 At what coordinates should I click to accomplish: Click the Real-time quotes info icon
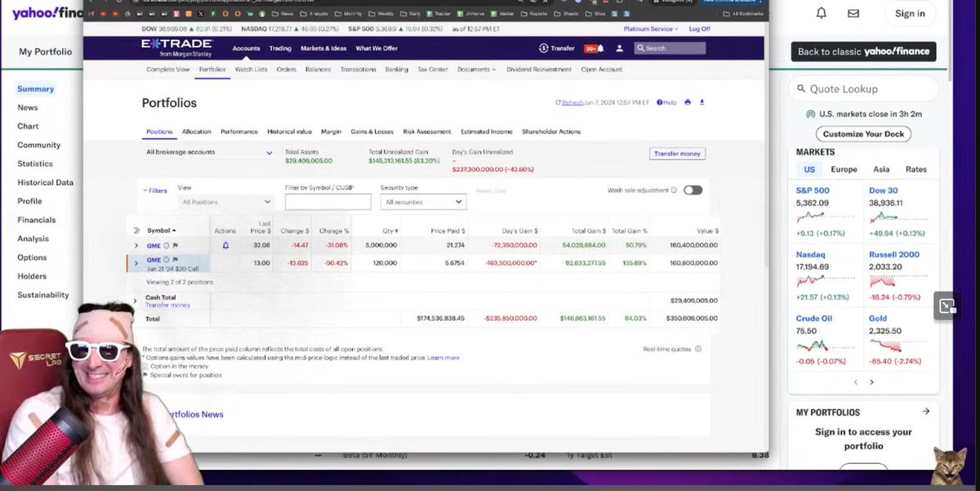tap(697, 349)
